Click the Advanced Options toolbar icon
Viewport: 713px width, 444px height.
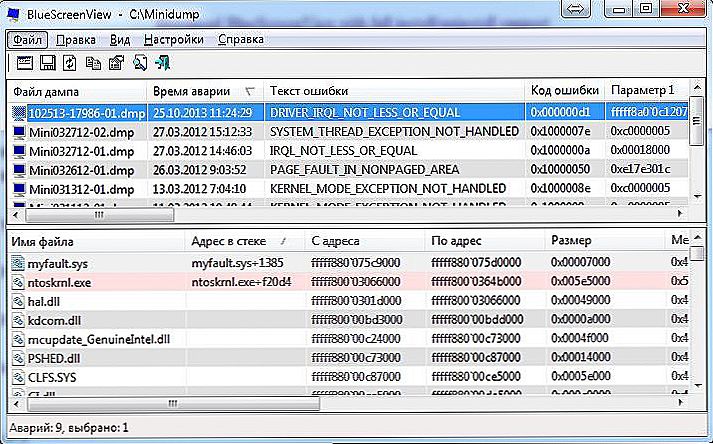click(24, 63)
